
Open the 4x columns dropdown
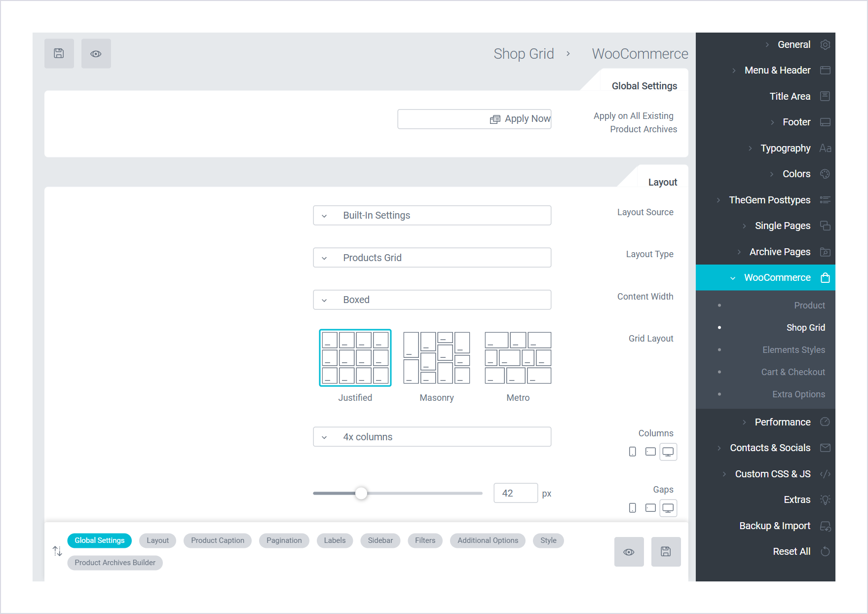(x=432, y=437)
